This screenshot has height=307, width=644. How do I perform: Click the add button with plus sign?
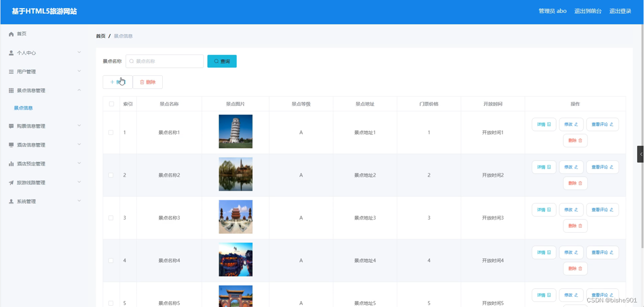[118, 82]
